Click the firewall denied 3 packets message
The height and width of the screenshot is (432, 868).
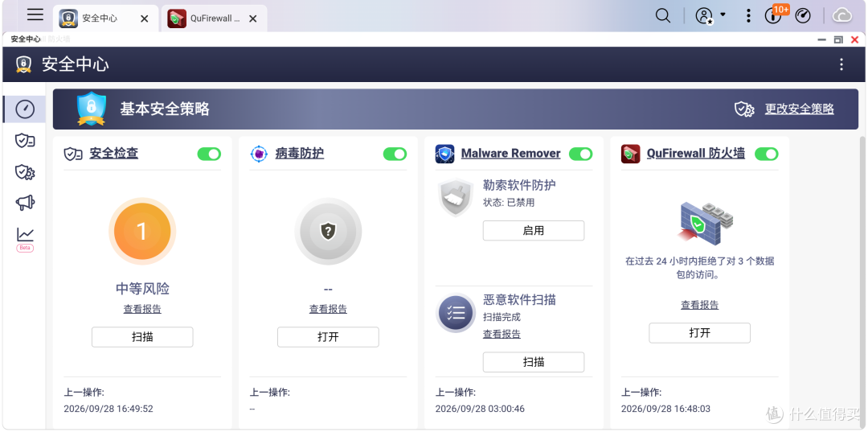(700, 268)
